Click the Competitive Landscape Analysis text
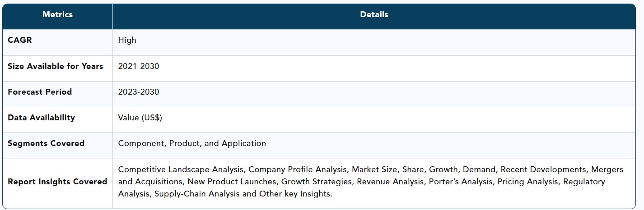The height and width of the screenshot is (210, 644). [x=181, y=169]
